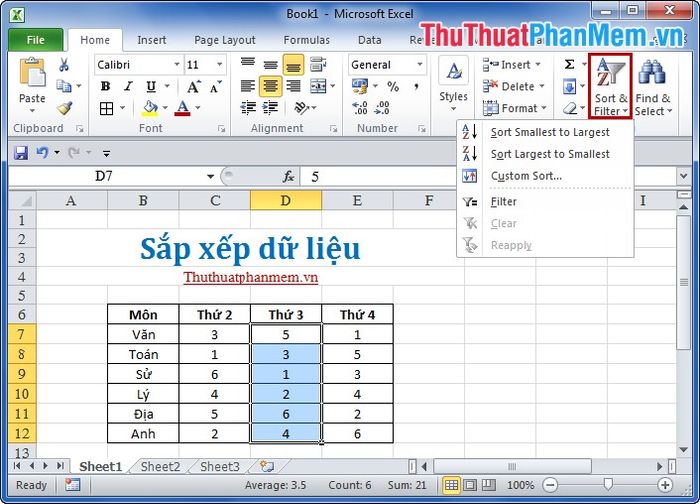Open the Calibri font name dropdown

177,65
